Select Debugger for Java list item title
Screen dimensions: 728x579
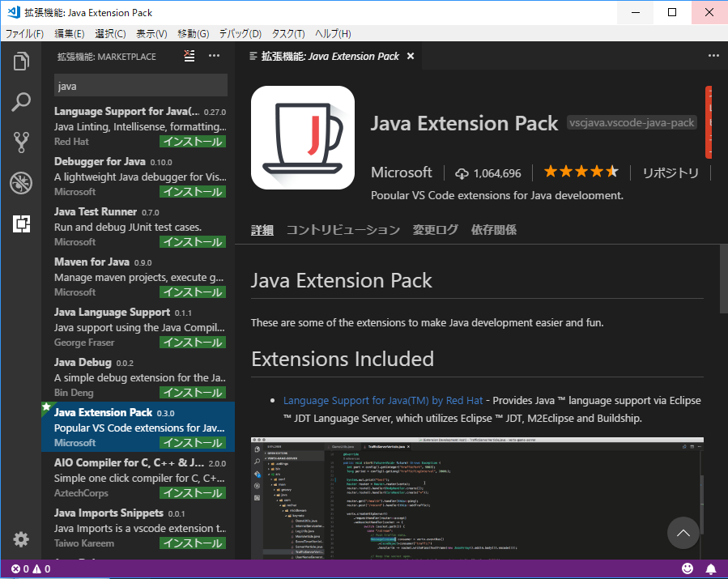point(100,162)
